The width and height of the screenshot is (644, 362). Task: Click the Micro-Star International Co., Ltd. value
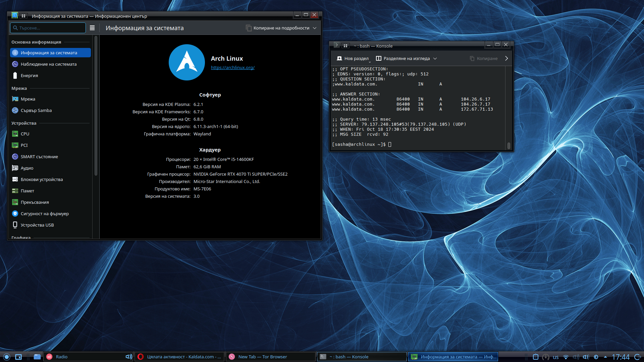227,182
